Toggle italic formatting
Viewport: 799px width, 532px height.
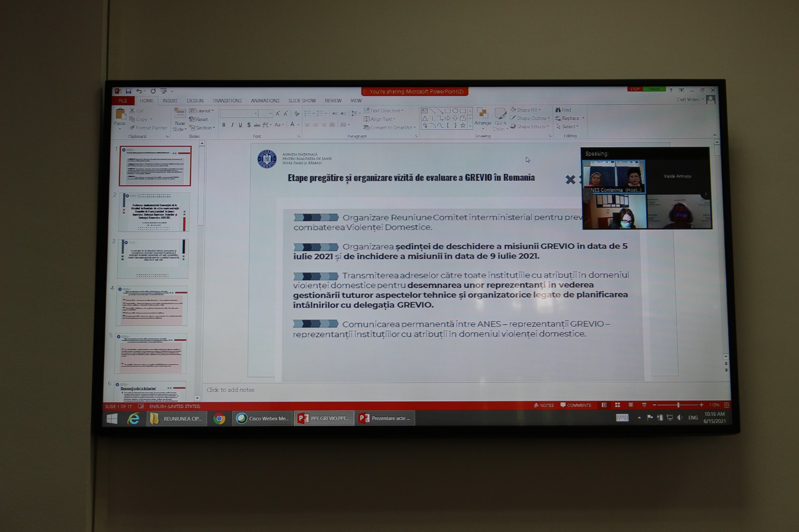[x=232, y=125]
